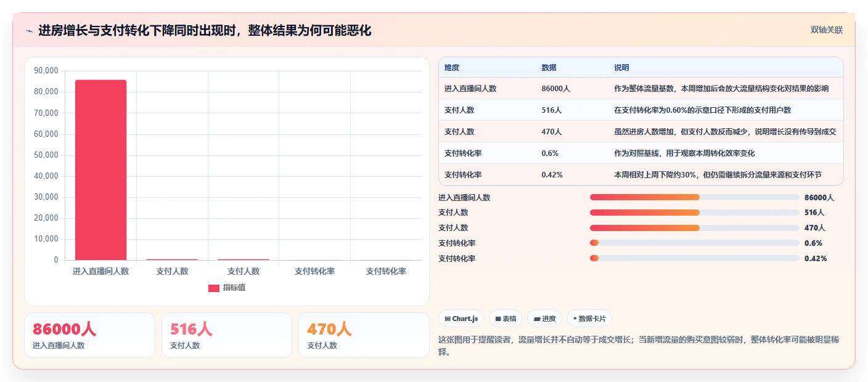Click the 0.42% value beside the progress bar
868x382 pixels.
816,258
